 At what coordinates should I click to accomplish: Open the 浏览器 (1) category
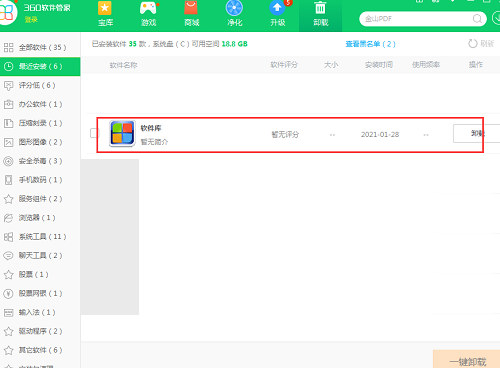point(40,218)
